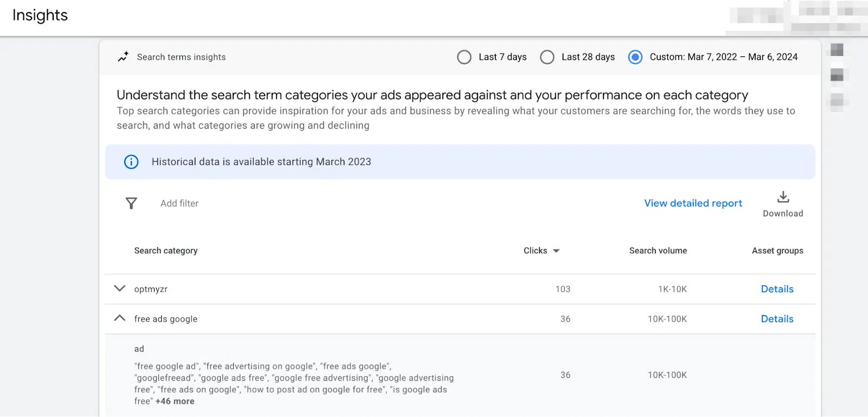
Task: Select the Custom date range radio button
Action: click(x=635, y=57)
